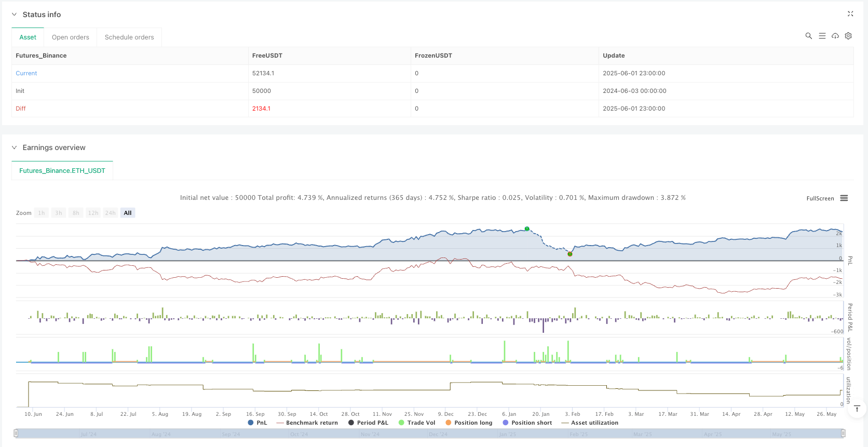
Task: Open the list view icon beside search
Action: (x=822, y=36)
